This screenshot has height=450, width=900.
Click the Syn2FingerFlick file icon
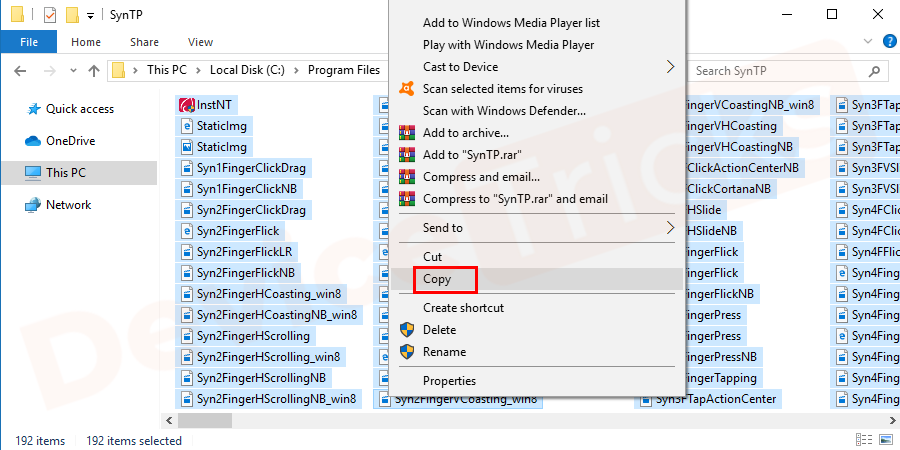click(x=187, y=231)
